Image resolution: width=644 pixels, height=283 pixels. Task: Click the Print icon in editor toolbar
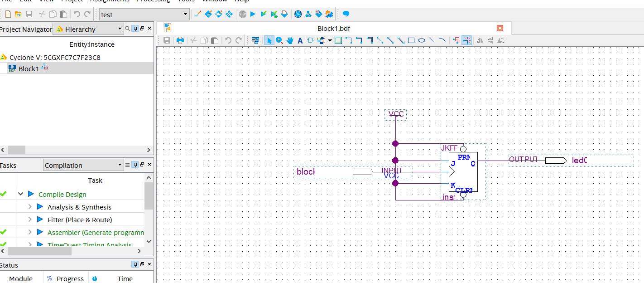coord(180,40)
